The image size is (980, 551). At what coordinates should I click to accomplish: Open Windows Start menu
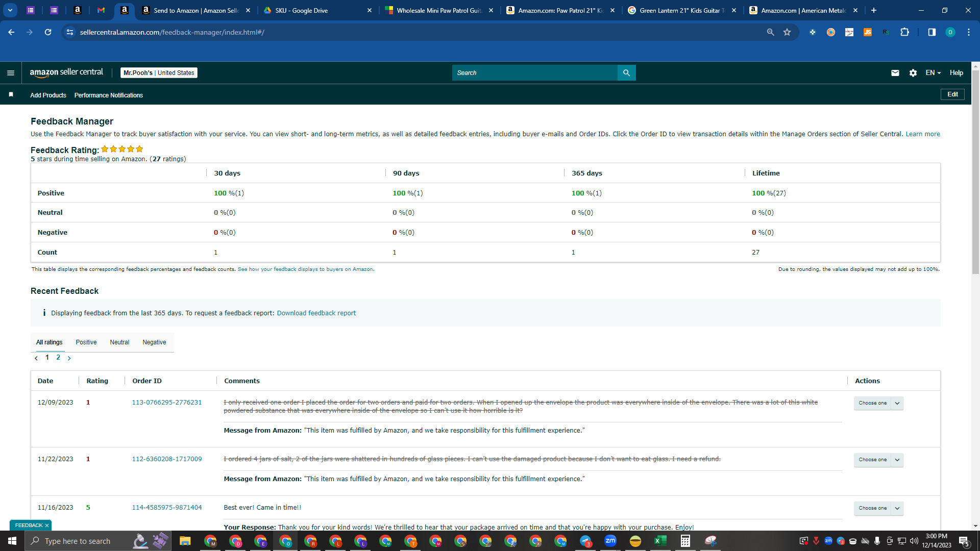(x=12, y=541)
